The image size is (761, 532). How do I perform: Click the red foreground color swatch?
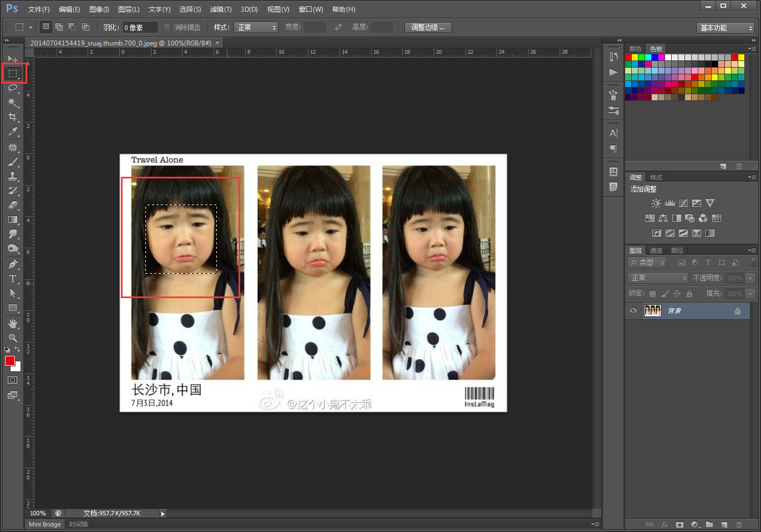coord(9,361)
